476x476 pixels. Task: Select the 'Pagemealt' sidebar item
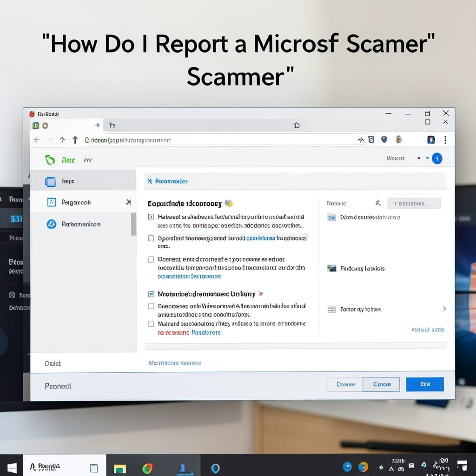pyautogui.click(x=83, y=202)
